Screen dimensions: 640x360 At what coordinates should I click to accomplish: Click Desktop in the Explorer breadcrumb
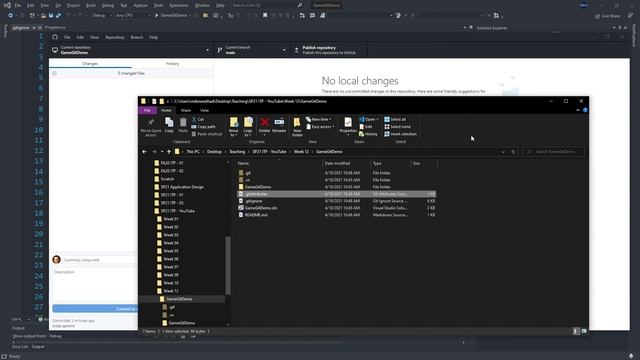coord(214,152)
